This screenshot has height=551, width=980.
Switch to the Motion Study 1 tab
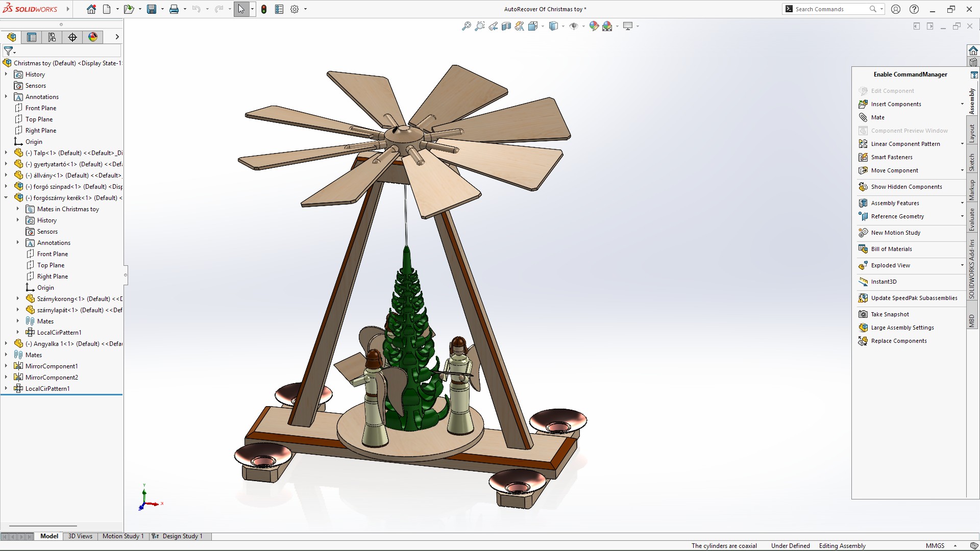[x=123, y=536]
